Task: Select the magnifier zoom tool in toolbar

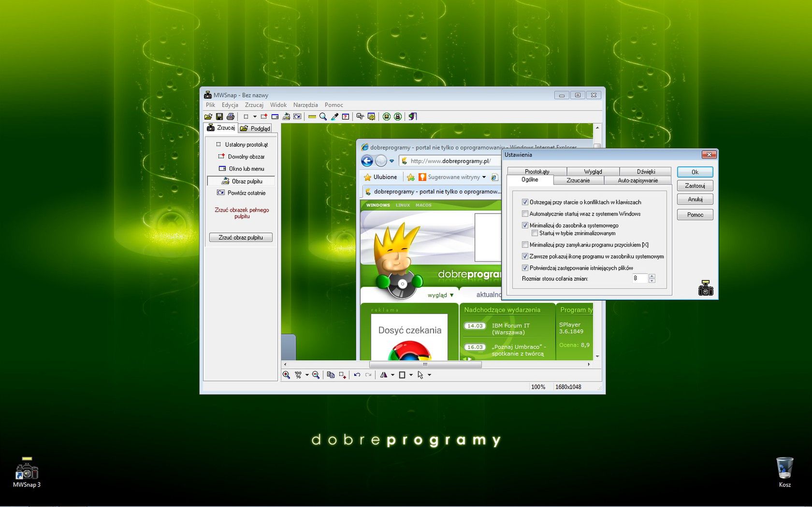Action: pyautogui.click(x=323, y=117)
